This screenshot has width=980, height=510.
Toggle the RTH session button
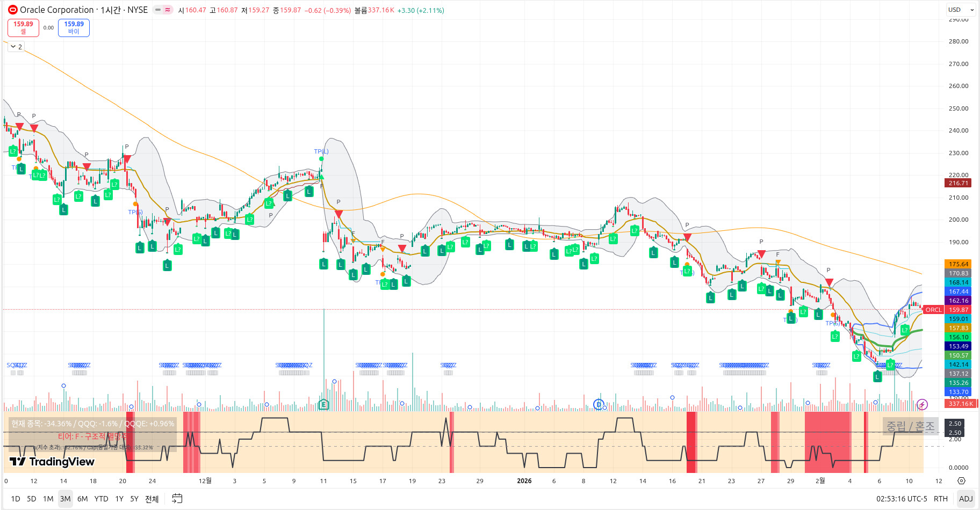click(x=941, y=499)
